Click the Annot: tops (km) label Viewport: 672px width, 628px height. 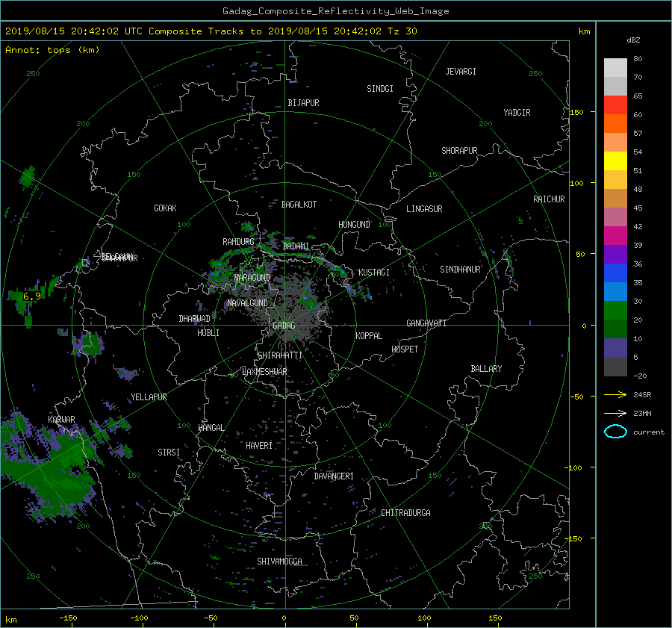(52, 50)
